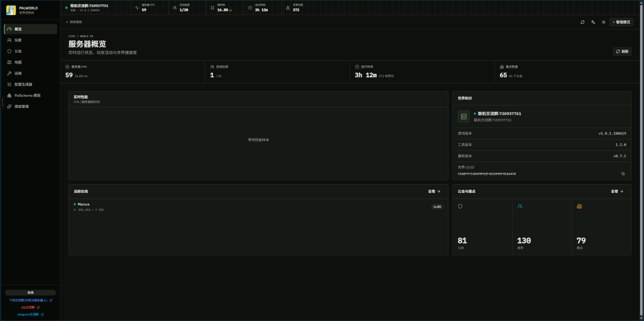
Task: Open 查看 arrow in 公会与据点 panel
Action: pyautogui.click(x=617, y=192)
